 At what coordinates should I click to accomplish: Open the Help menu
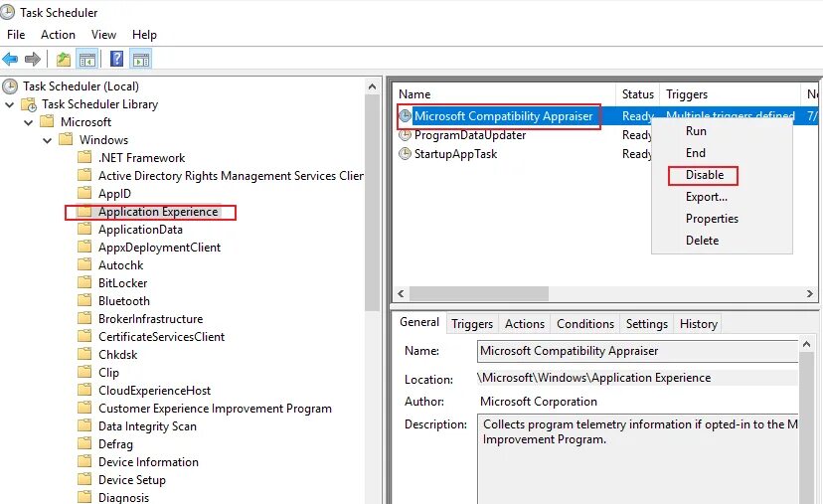point(144,35)
